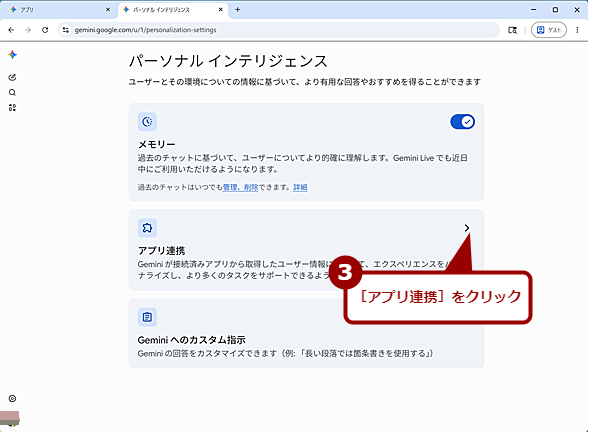Viewport: 589px width, 433px height.
Task: Click the Gemini へのカスタム指示 clipboard icon
Action: pyautogui.click(x=147, y=317)
